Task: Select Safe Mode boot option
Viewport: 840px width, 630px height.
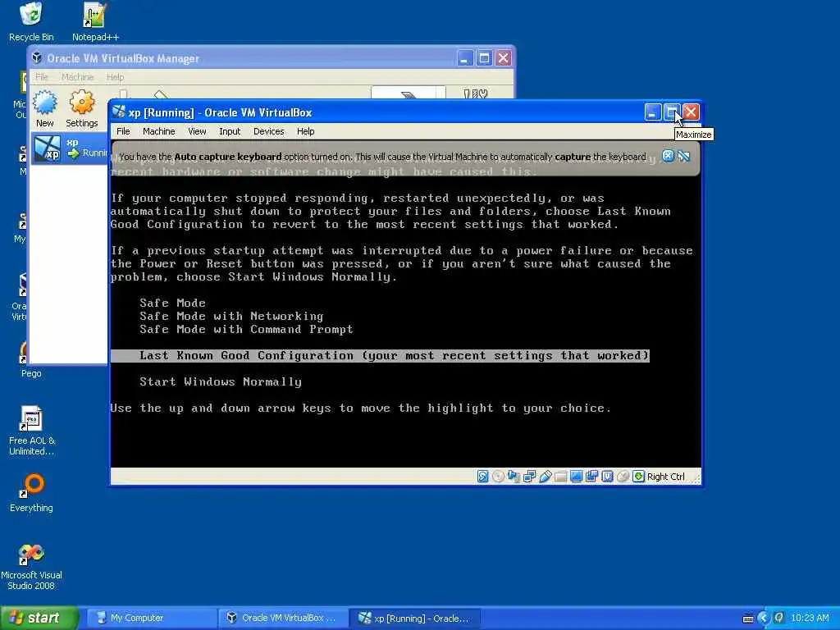Action: tap(172, 303)
